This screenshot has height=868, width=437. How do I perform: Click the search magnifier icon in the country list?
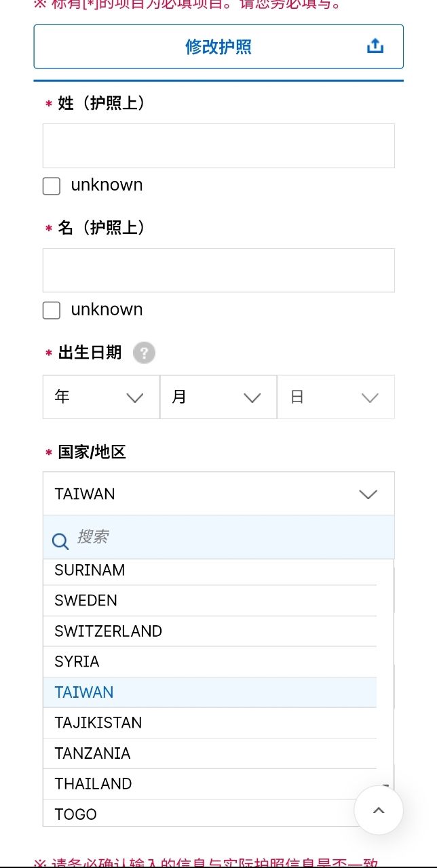(60, 540)
